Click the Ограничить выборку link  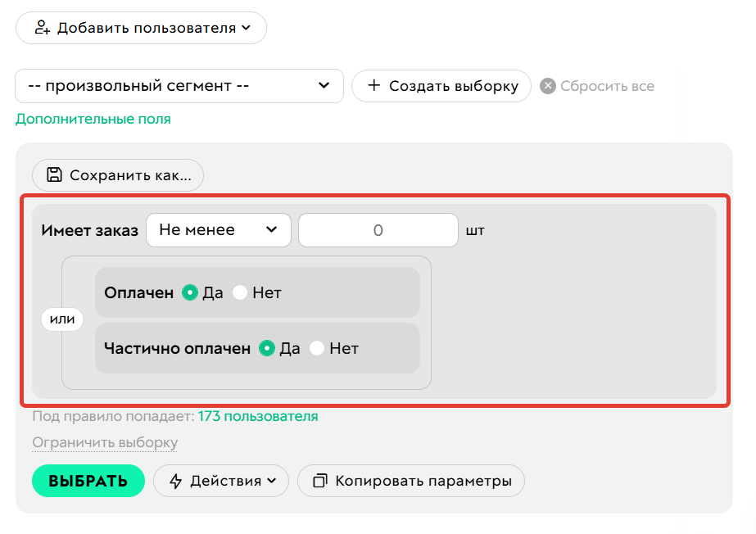(103, 441)
